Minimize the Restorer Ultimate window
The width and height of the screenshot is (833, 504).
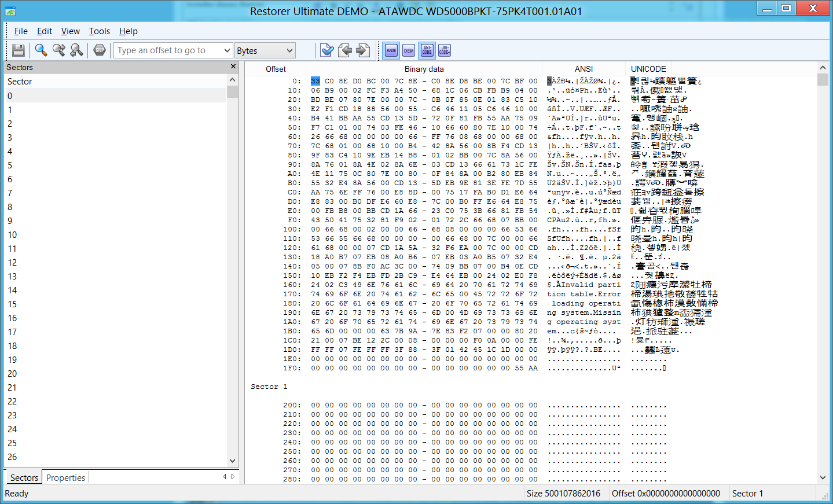pos(768,9)
